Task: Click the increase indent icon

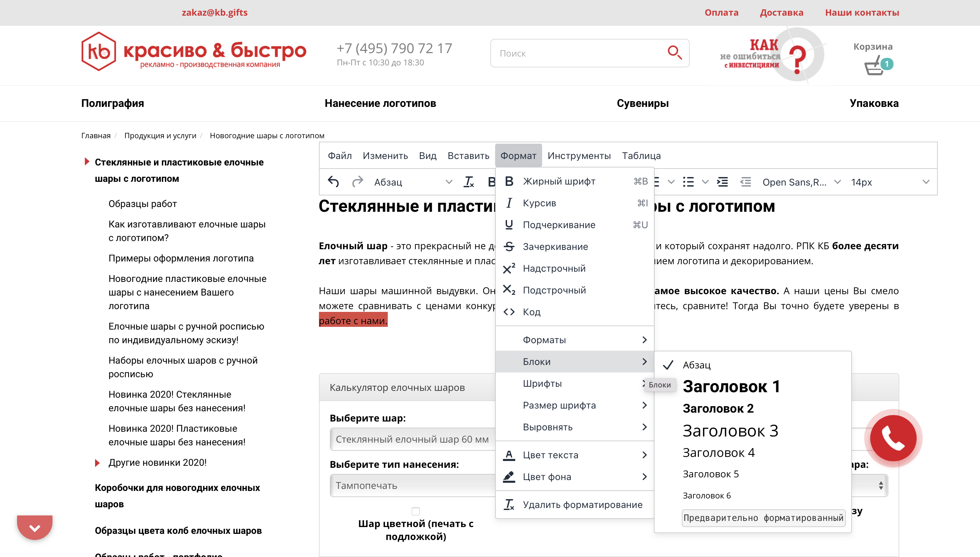Action: pyautogui.click(x=722, y=182)
